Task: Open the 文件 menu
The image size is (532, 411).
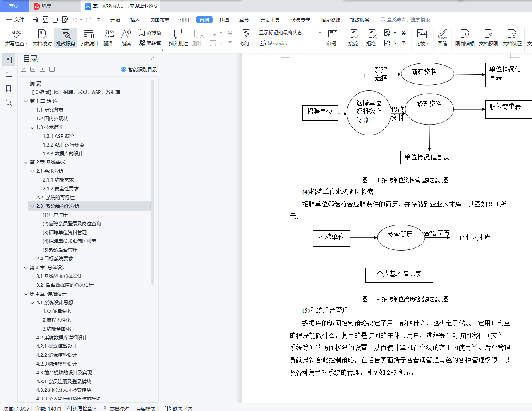Action: [15, 20]
